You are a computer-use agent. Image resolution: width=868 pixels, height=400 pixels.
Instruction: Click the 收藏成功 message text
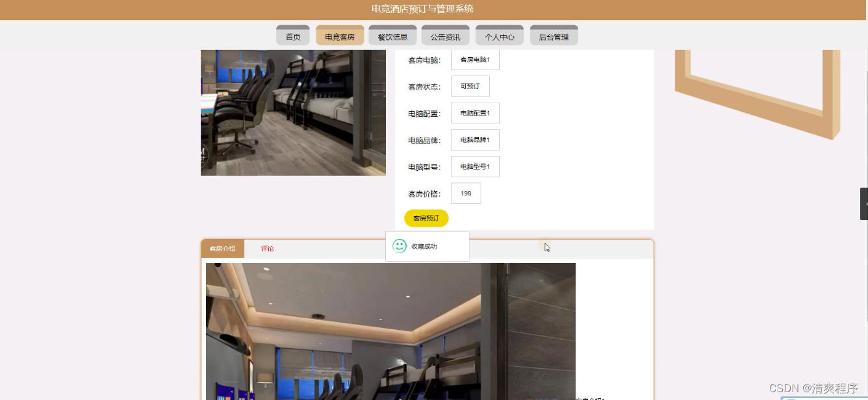424,247
